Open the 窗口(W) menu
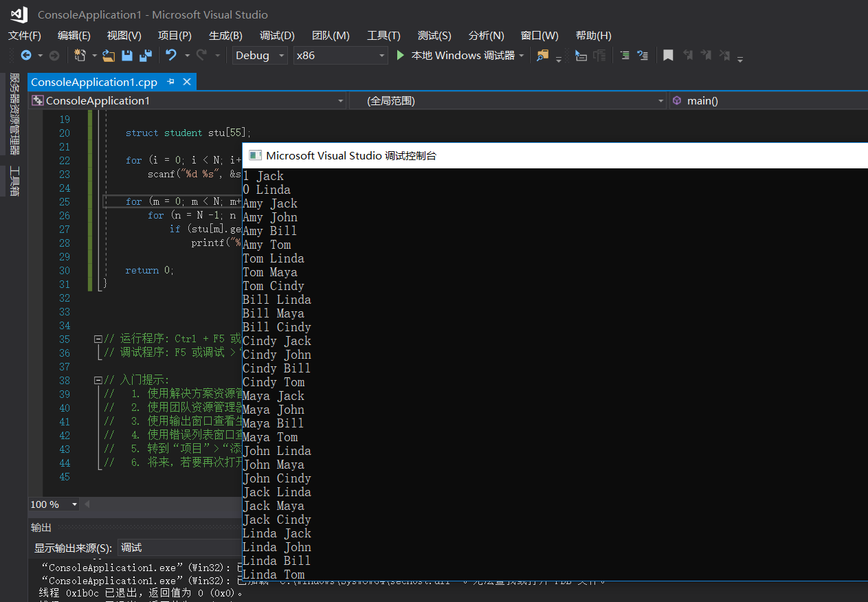Viewport: 868px width, 602px height. pyautogui.click(x=539, y=36)
